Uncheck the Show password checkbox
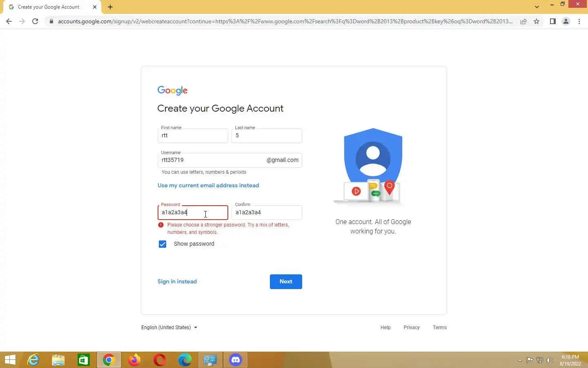The image size is (588, 368). 163,244
